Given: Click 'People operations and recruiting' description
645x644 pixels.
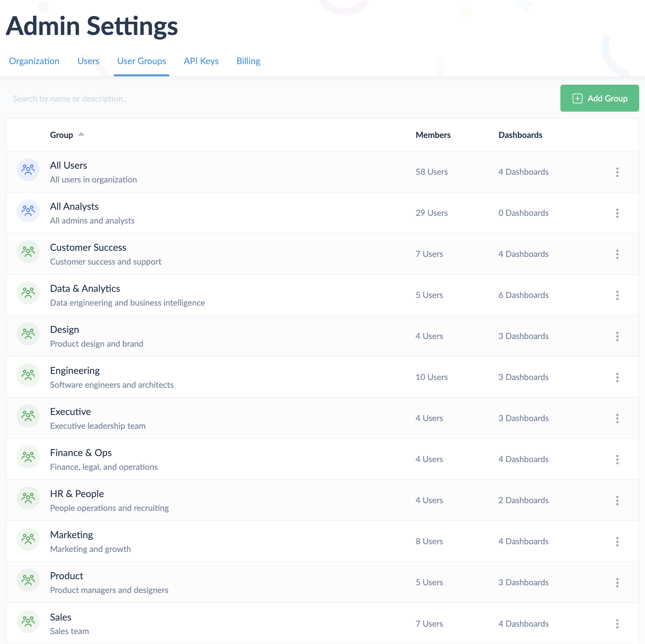Looking at the screenshot, I should (109, 508).
